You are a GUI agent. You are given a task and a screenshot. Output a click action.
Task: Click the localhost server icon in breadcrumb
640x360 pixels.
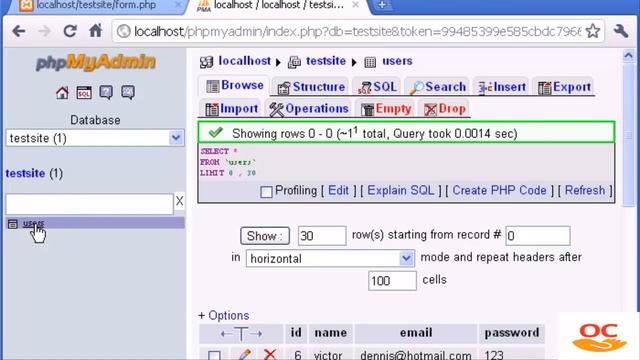tap(207, 62)
